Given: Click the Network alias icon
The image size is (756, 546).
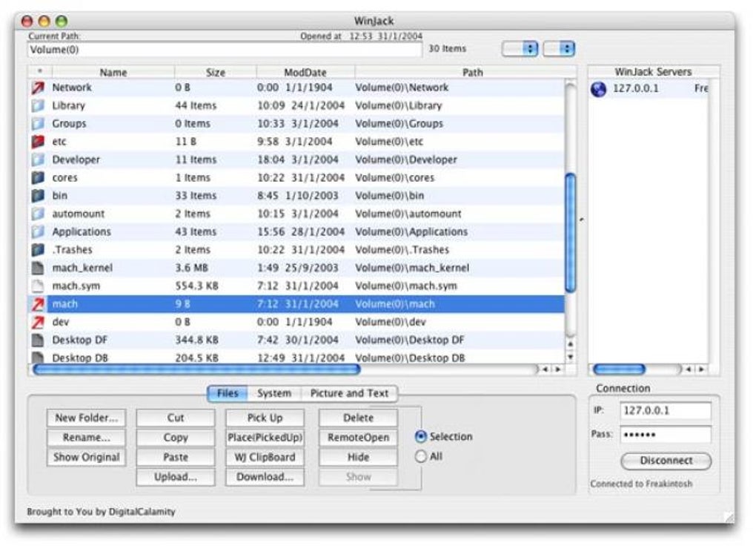Looking at the screenshot, I should pyautogui.click(x=38, y=88).
